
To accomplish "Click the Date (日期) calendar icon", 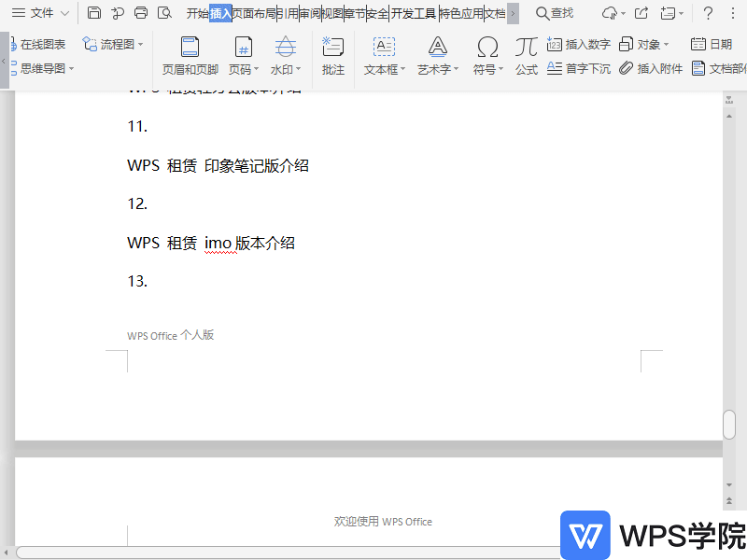I will [698, 44].
